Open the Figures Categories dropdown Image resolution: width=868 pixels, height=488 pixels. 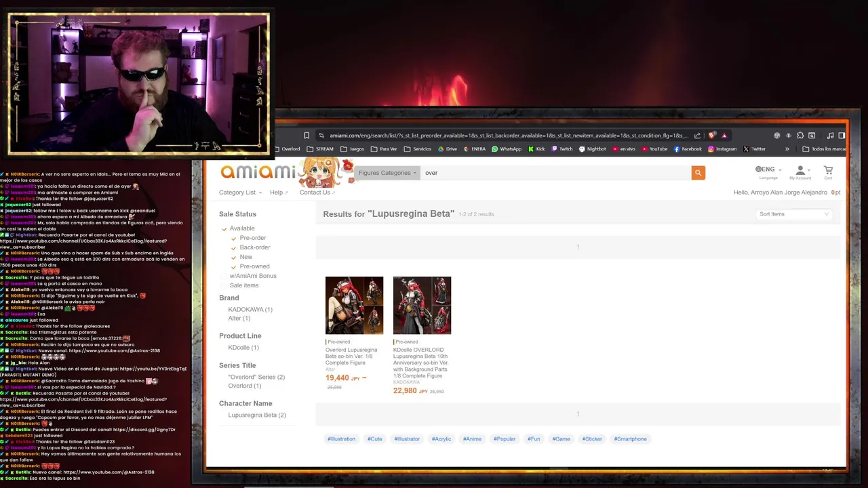pos(387,173)
